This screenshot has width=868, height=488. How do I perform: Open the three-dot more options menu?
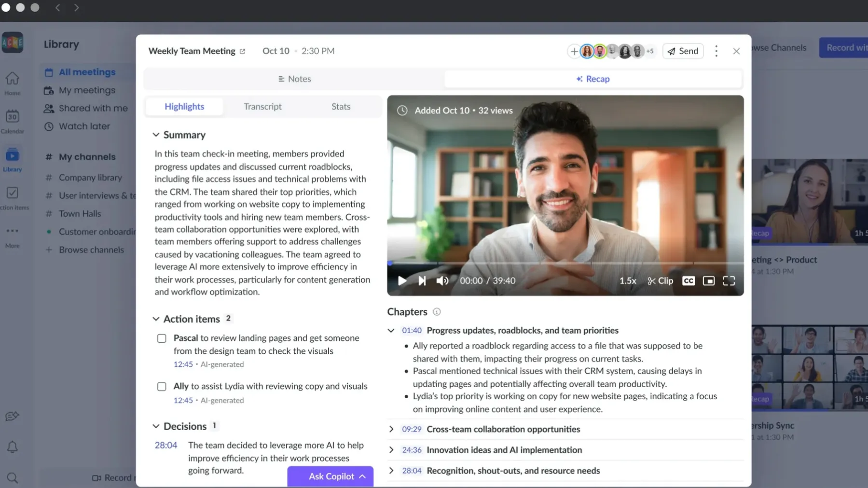(x=716, y=51)
